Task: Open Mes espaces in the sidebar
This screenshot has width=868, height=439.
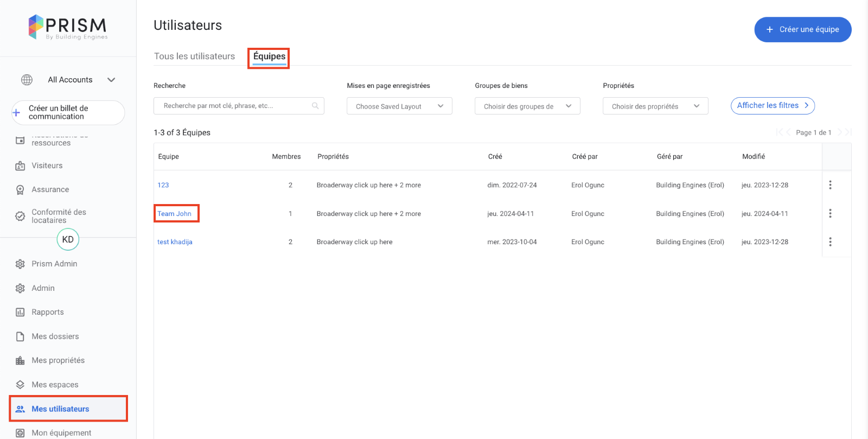Action: (x=55, y=385)
